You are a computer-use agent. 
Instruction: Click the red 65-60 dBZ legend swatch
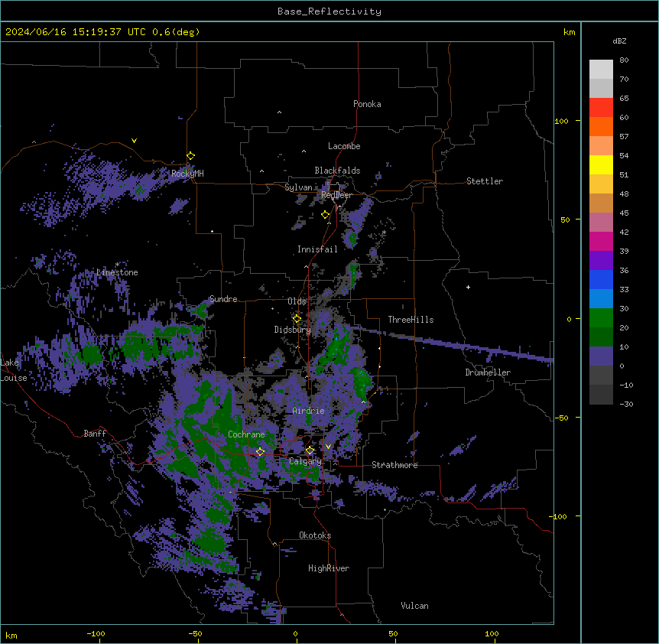(601, 108)
